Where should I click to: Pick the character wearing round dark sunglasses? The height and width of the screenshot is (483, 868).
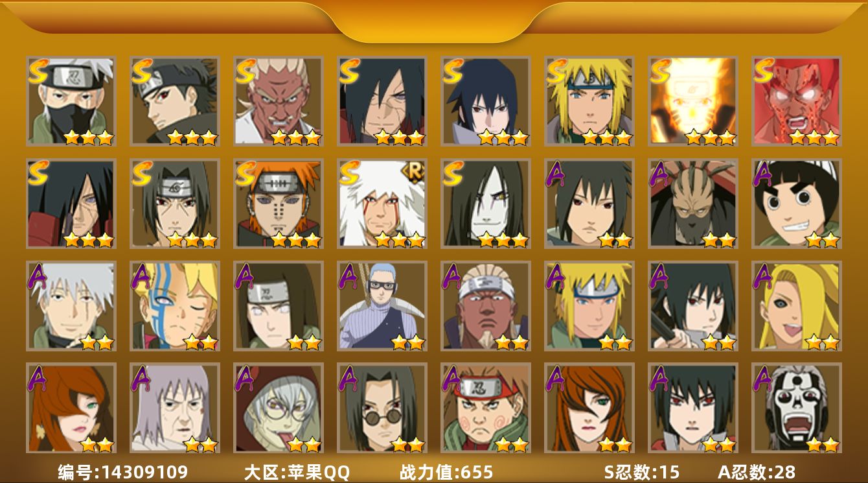point(382,408)
